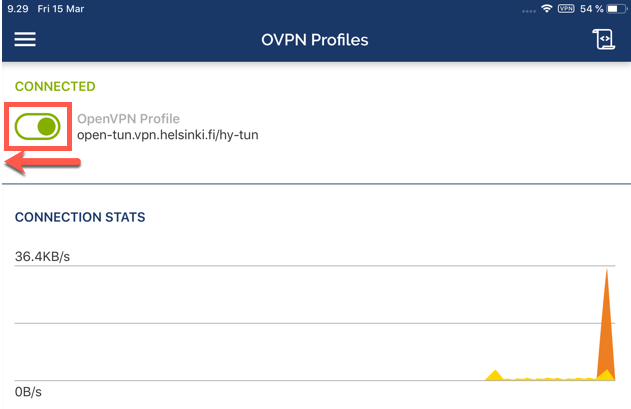Tap the OVPN Profiles title
Viewport: 631px width, 409px height.
pyautogui.click(x=315, y=40)
